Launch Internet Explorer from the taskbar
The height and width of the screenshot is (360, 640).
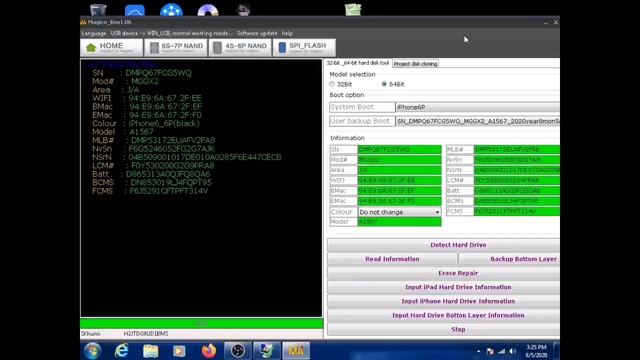[x=121, y=351]
